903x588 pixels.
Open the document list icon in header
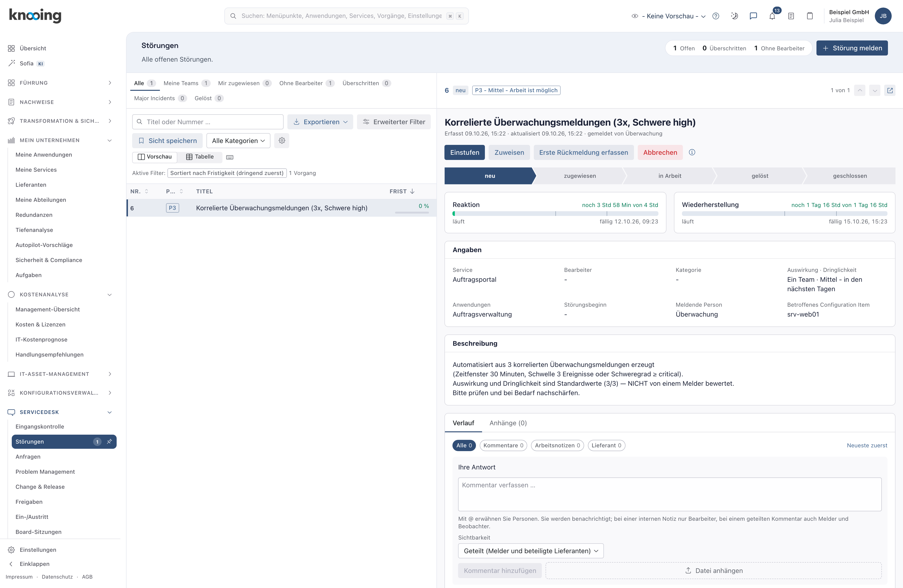point(791,16)
